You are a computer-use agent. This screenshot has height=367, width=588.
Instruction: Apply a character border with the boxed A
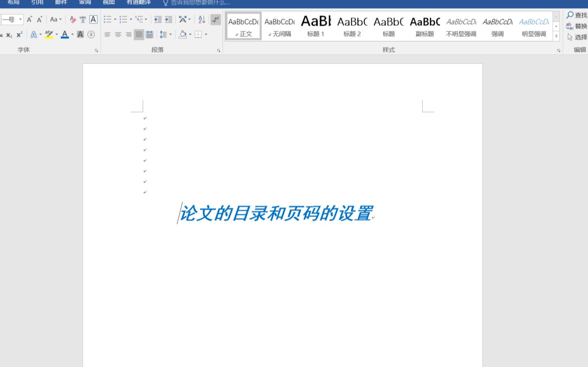click(x=93, y=19)
